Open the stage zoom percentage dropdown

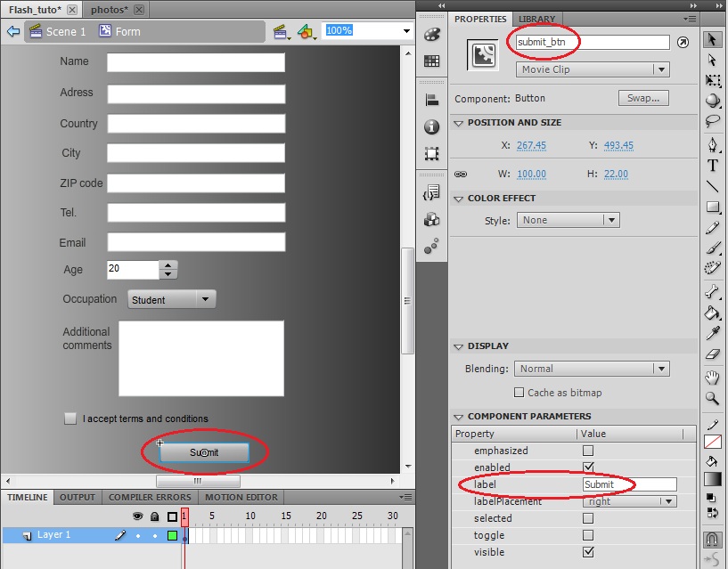point(406,31)
